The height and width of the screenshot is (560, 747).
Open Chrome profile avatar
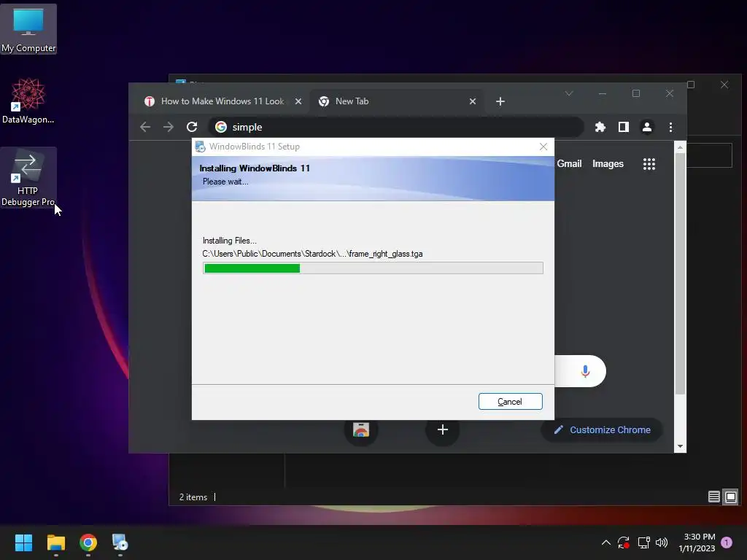click(x=647, y=127)
